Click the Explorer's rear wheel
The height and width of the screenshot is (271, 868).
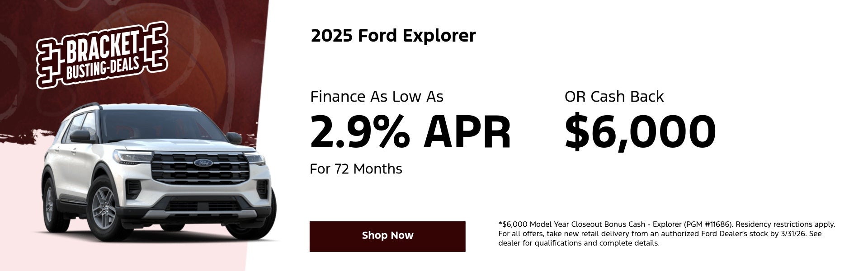(x=50, y=203)
